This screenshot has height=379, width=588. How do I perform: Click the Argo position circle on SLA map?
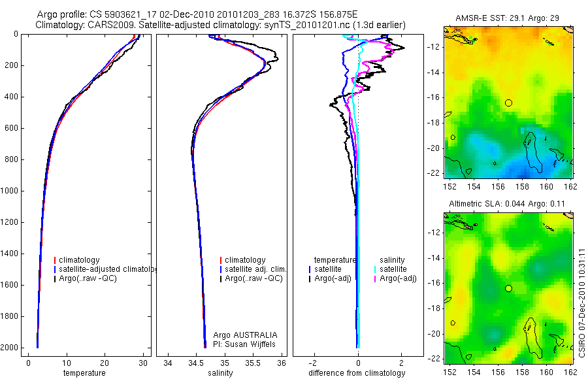508,289
